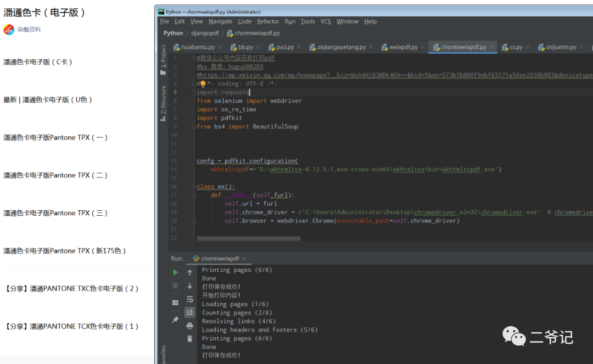Open the Code menu
The width and height of the screenshot is (593, 364).
tap(244, 21)
